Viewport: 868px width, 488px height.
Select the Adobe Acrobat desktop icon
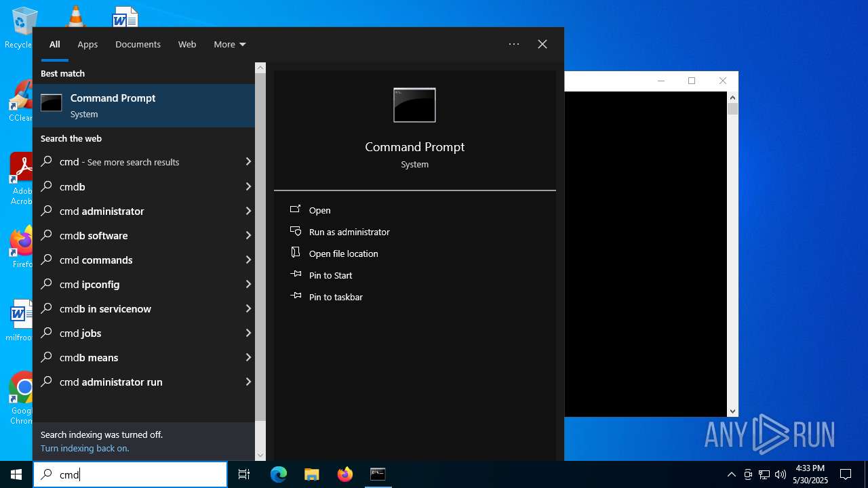pyautogui.click(x=21, y=179)
